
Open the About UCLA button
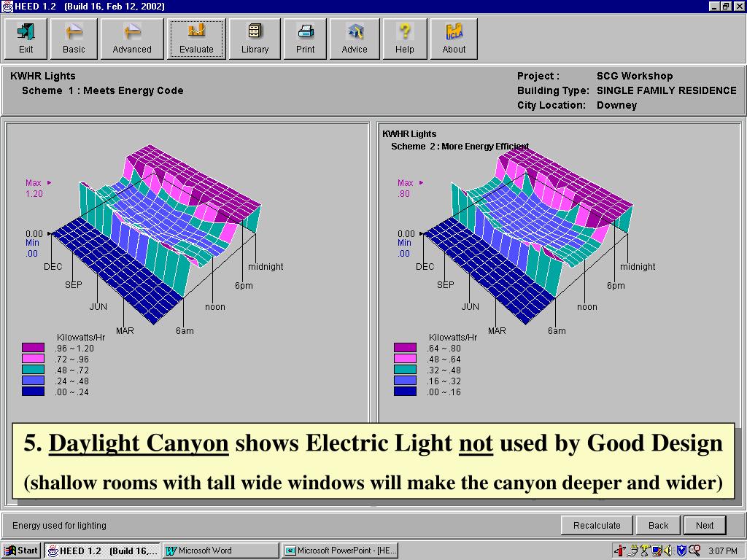coord(454,39)
